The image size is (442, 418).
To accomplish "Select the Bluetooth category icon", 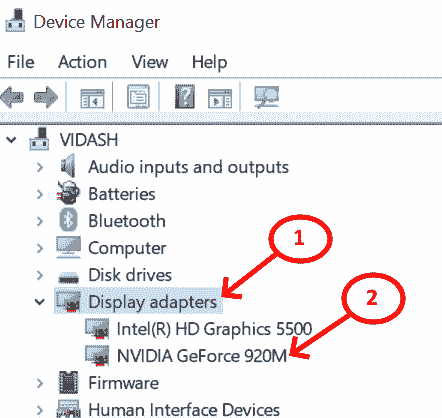I will pos(68,220).
